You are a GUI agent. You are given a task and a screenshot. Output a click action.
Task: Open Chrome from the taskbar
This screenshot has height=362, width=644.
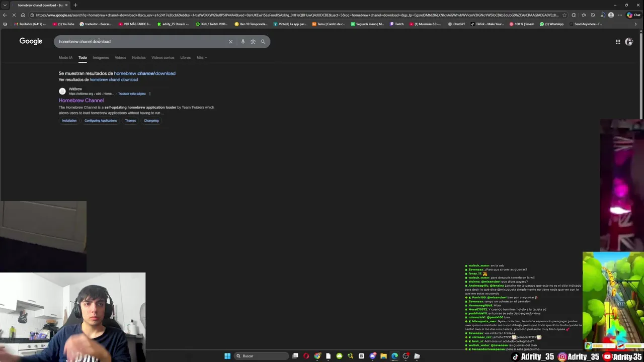click(317, 356)
